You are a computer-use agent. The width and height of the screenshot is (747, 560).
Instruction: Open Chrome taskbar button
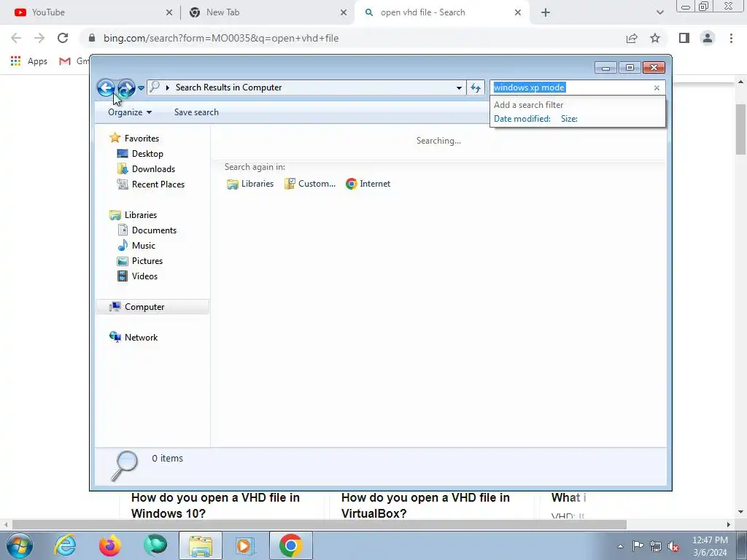(291, 545)
